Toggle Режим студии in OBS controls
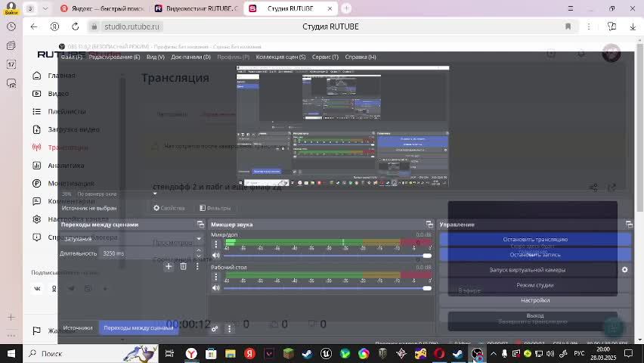Viewport: 644px width, 363px height. (x=534, y=285)
